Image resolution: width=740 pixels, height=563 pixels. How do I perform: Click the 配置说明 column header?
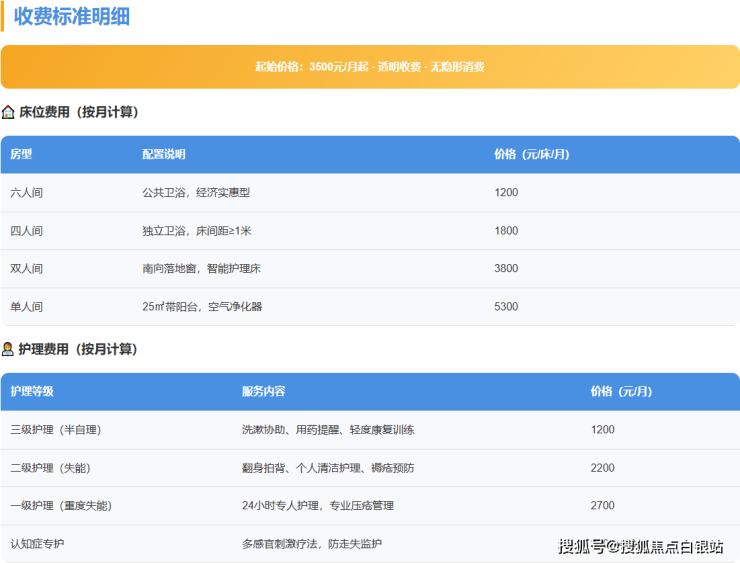(x=164, y=155)
